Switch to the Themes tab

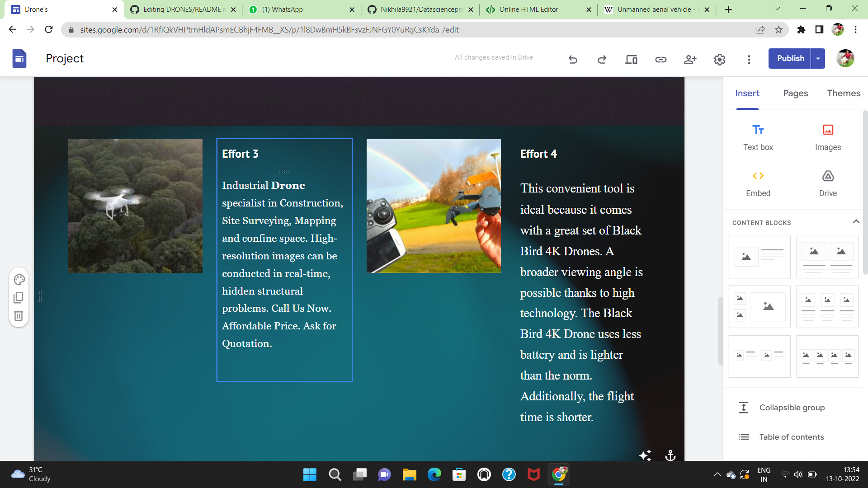pyautogui.click(x=844, y=94)
